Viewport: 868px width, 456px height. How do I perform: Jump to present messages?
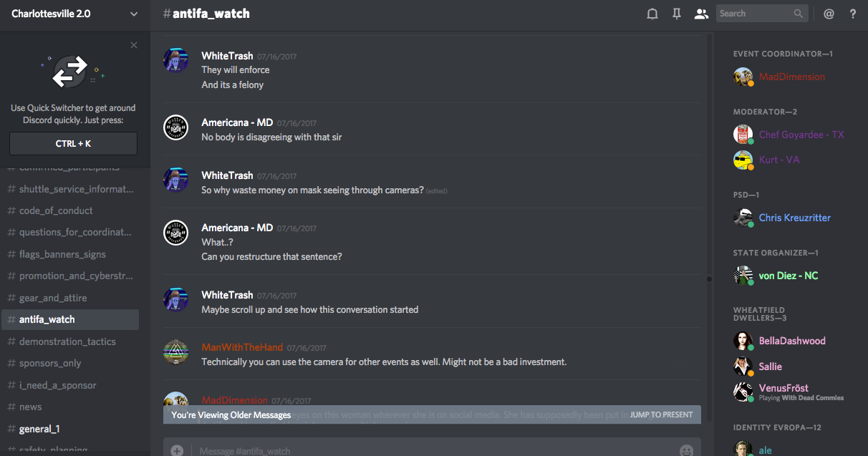click(661, 414)
